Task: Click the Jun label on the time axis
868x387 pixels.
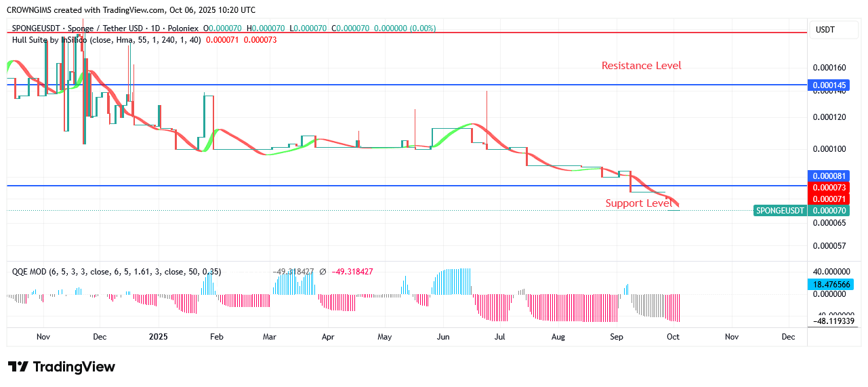Action: pyautogui.click(x=443, y=337)
